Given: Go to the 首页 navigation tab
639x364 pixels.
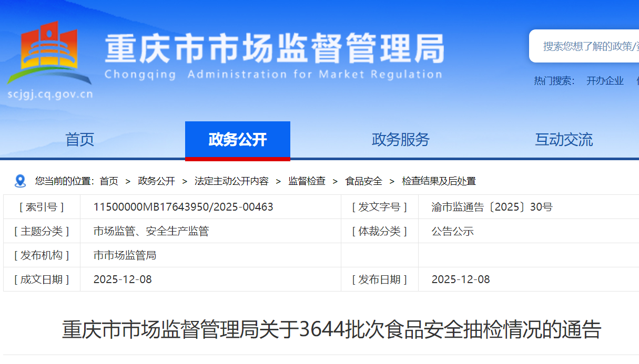Looking at the screenshot, I should (x=79, y=140).
